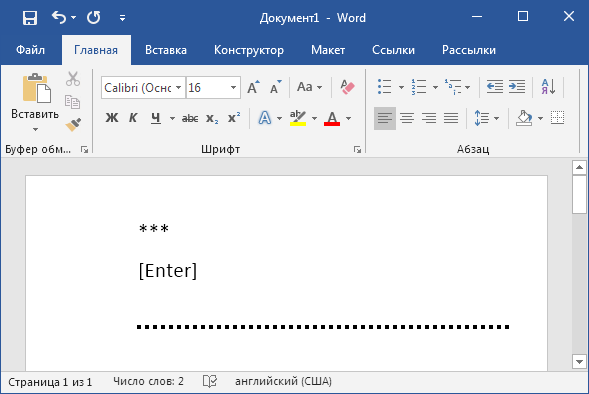Click the Вставить paste clipboard icon
Image resolution: width=589 pixels, height=394 pixels.
[x=36, y=88]
